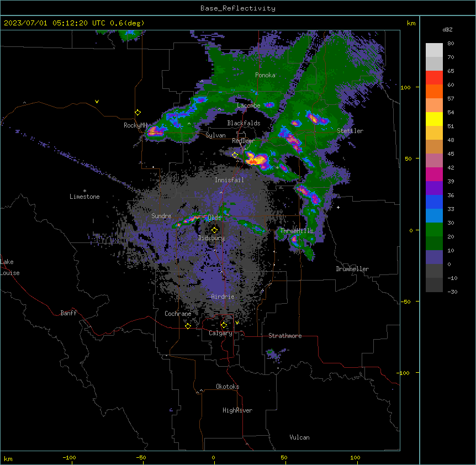Click the storm cell west of Olds
The image size is (476, 465).
click(191, 220)
